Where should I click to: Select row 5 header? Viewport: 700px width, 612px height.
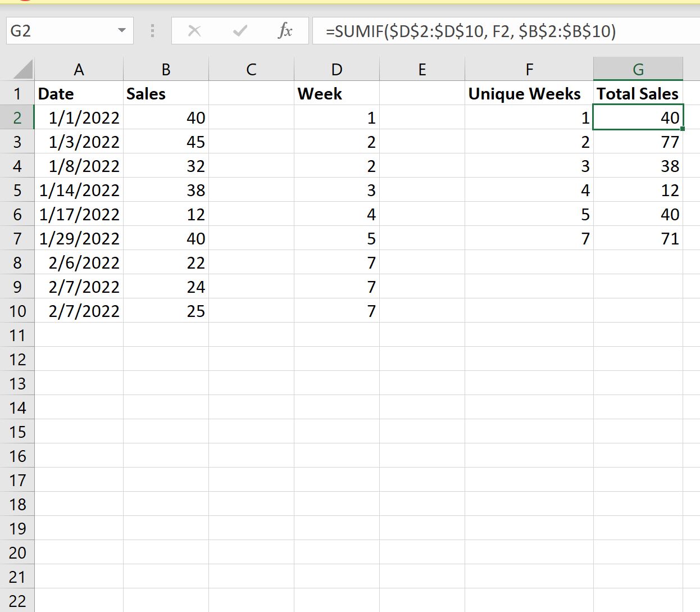click(x=17, y=190)
